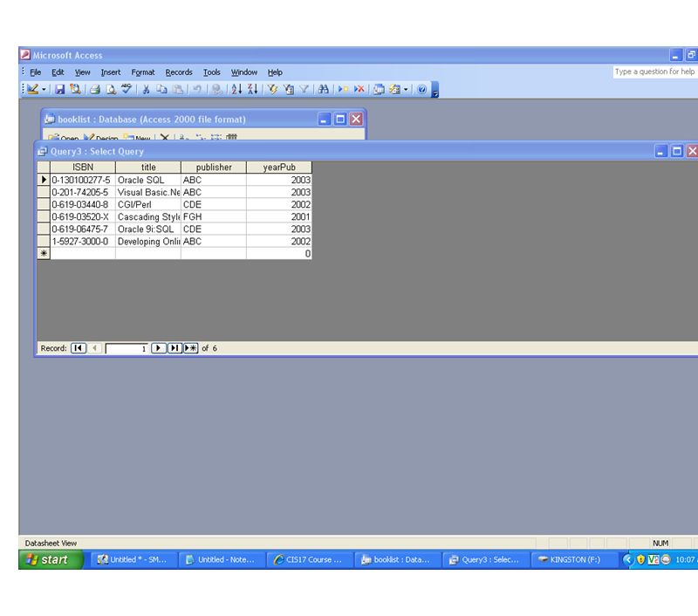Image resolution: width=698 pixels, height=616 pixels.
Task: Click Filter By Form icon
Action: (x=289, y=90)
